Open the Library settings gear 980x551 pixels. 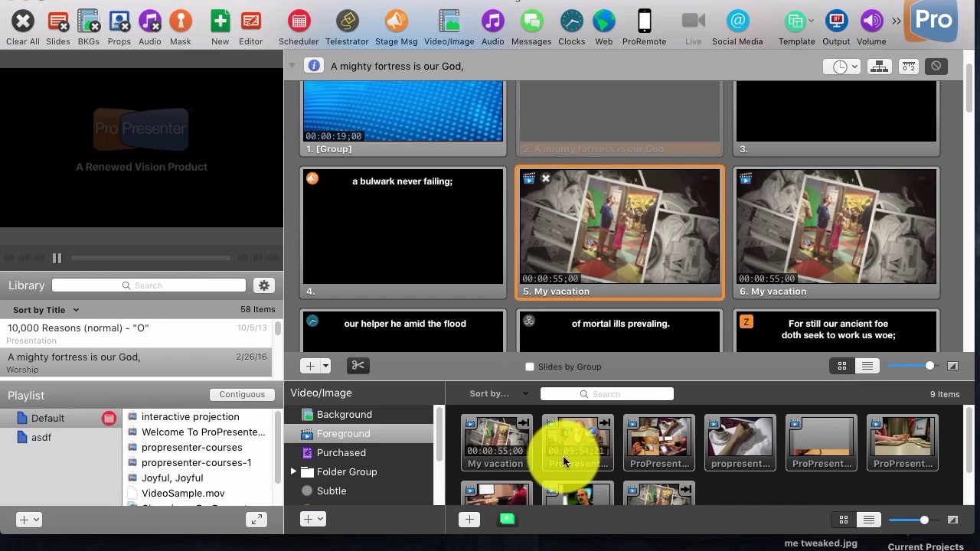pos(264,285)
